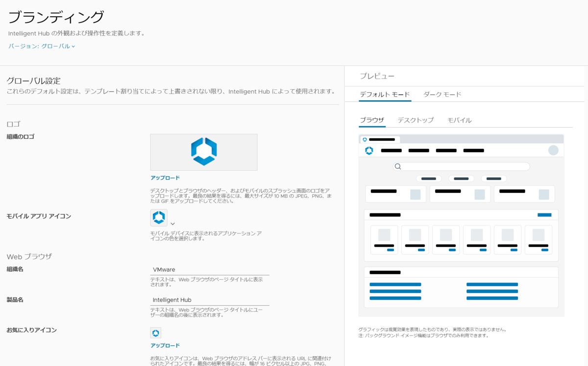Select the モバイル preview tab
Viewport: 588px width, 366px height.
[x=459, y=120]
